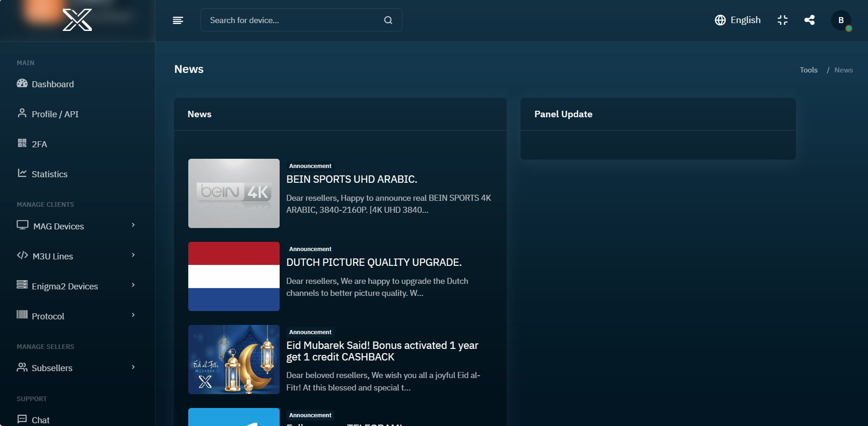Open Statistics in the sidebar

coord(49,174)
